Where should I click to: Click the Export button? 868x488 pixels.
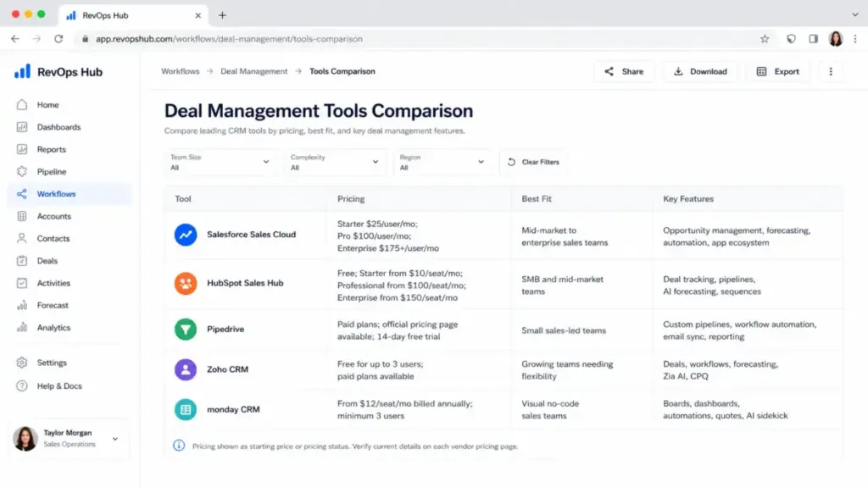click(x=778, y=71)
